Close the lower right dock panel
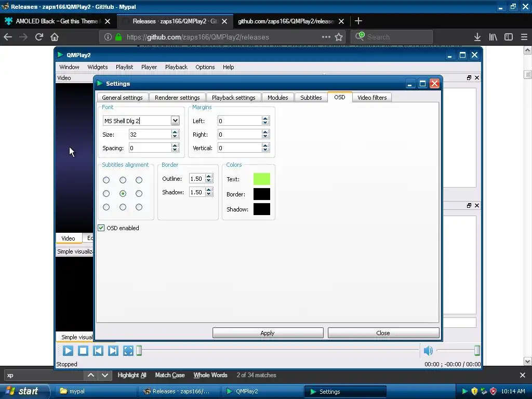Screen dimensions: 532x399 click(x=477, y=206)
